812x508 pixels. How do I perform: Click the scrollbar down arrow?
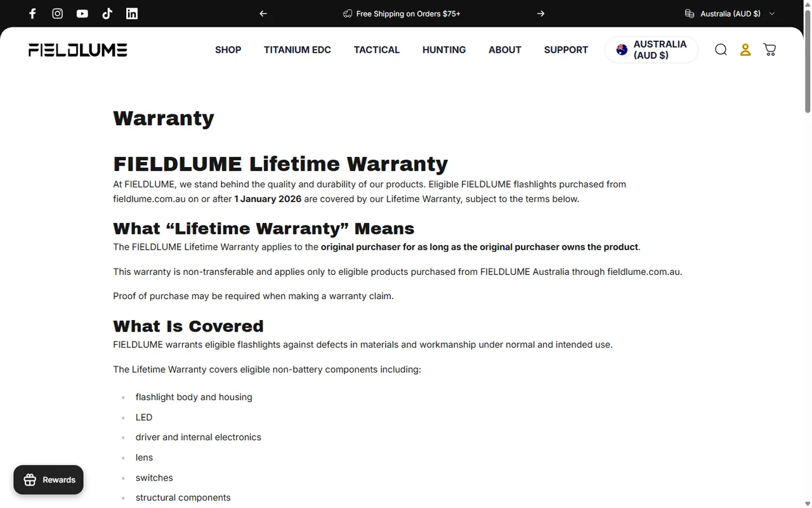(808, 504)
